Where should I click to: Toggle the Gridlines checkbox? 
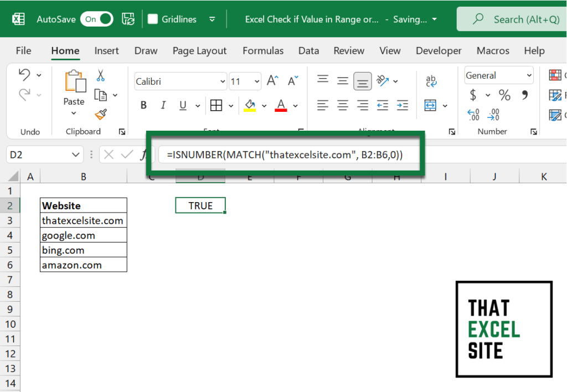coord(152,18)
